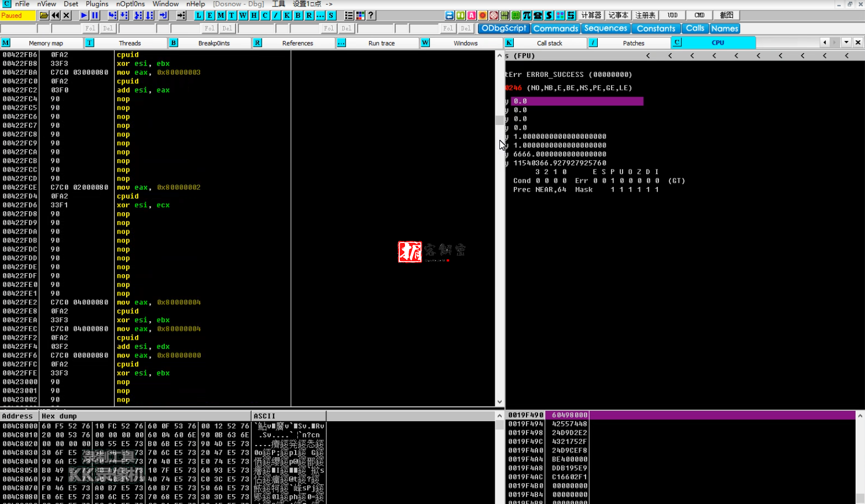The image size is (865, 504).
Task: Click the Commands button
Action: pos(555,28)
